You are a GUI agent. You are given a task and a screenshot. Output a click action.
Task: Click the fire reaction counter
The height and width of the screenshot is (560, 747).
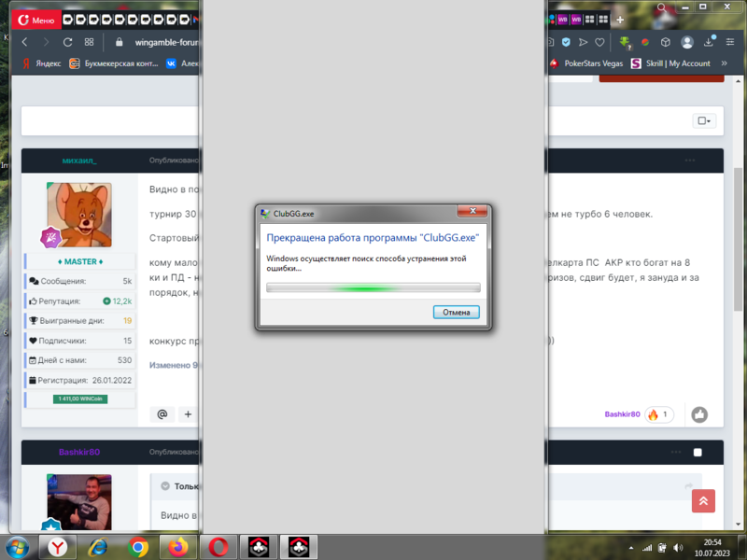tap(658, 414)
